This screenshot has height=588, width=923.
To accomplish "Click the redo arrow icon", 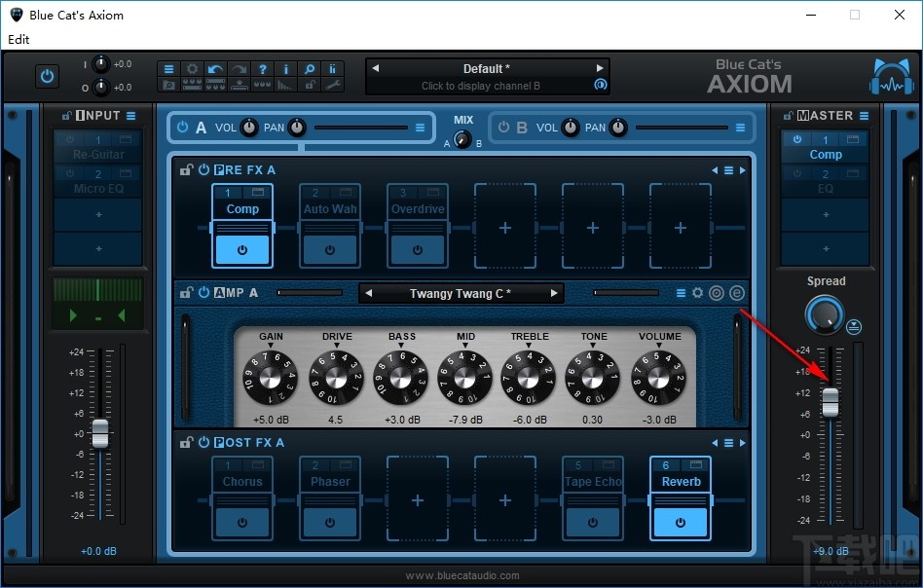I will [x=239, y=69].
